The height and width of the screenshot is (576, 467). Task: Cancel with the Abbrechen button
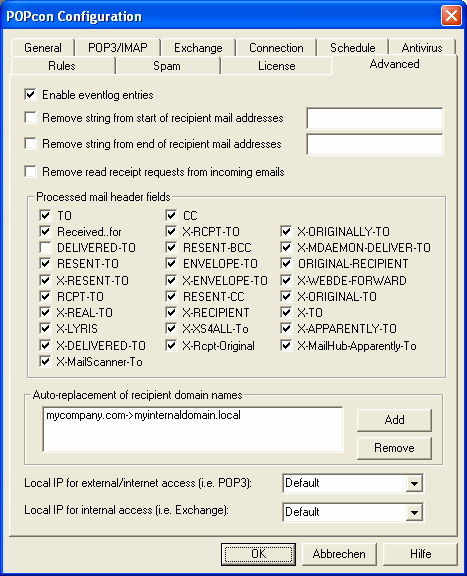pyautogui.click(x=339, y=554)
